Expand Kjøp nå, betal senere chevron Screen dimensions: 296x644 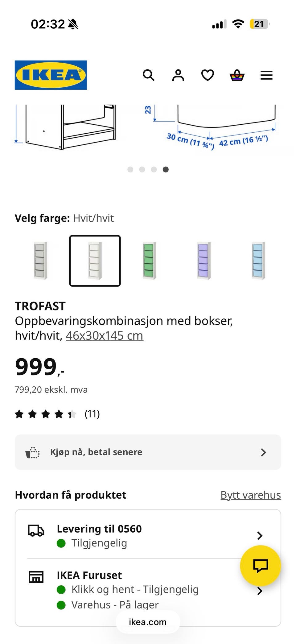(263, 452)
